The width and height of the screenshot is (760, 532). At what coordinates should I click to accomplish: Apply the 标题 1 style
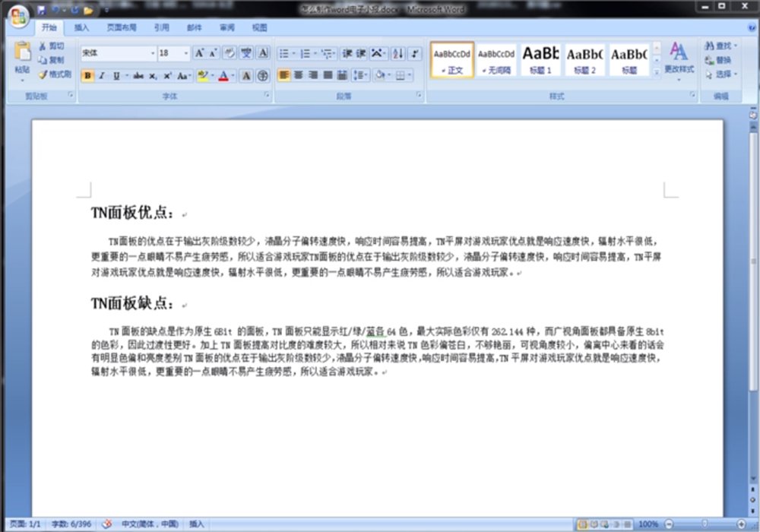[540, 59]
